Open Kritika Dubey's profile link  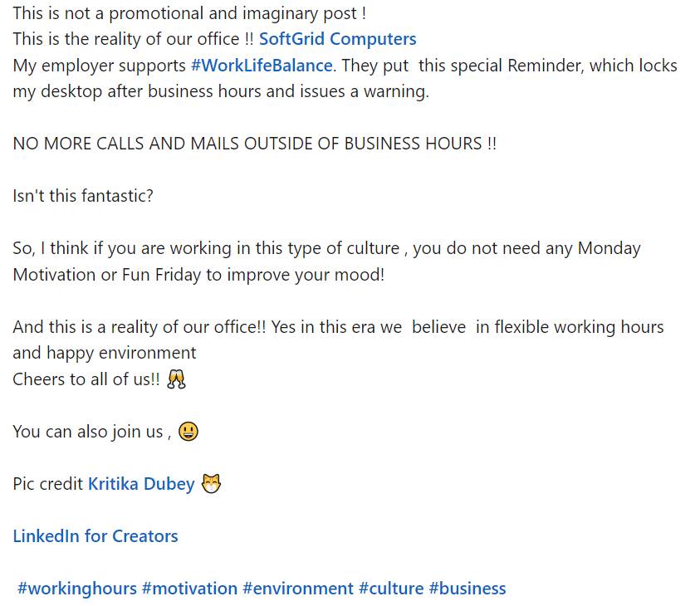141,484
